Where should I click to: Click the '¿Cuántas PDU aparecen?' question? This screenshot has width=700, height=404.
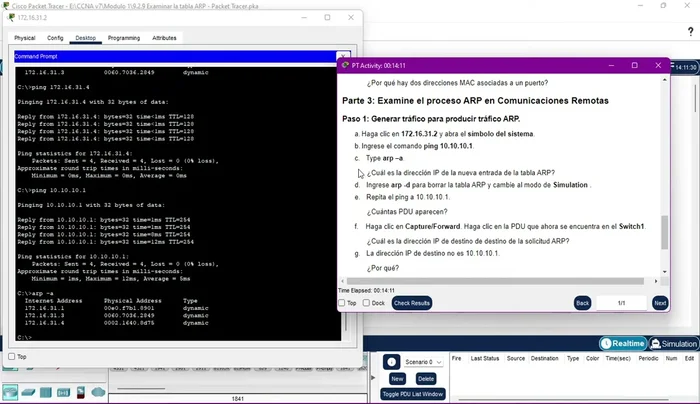tap(407, 212)
